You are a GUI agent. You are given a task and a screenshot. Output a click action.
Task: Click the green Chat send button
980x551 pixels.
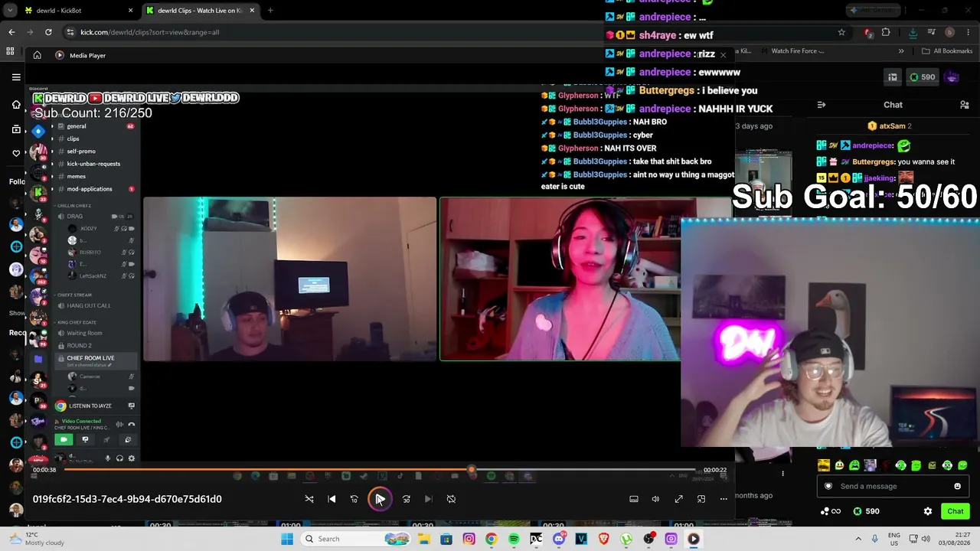click(955, 511)
